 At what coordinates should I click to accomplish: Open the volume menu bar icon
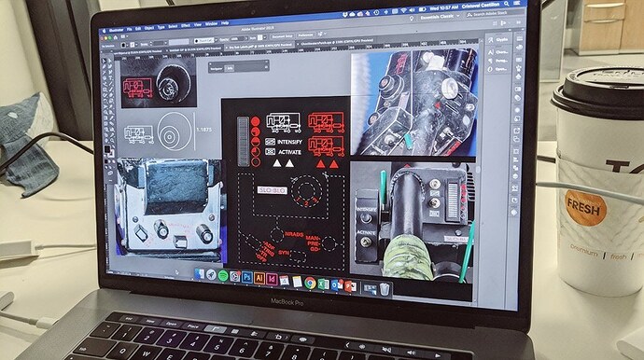[x=412, y=10]
